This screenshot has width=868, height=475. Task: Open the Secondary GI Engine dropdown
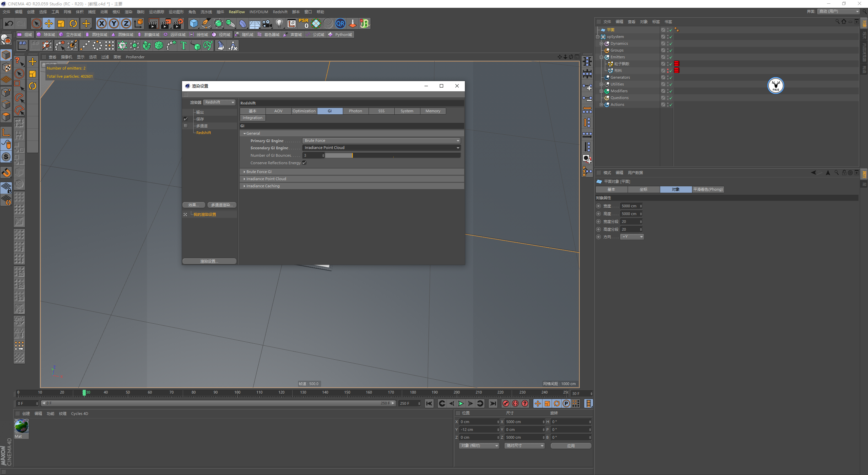pyautogui.click(x=381, y=148)
